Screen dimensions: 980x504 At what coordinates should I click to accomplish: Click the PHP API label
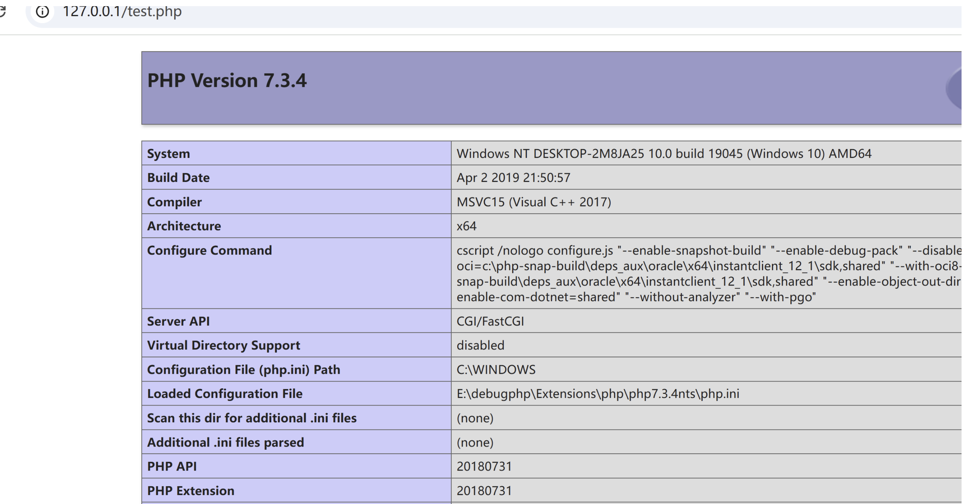pyautogui.click(x=172, y=466)
